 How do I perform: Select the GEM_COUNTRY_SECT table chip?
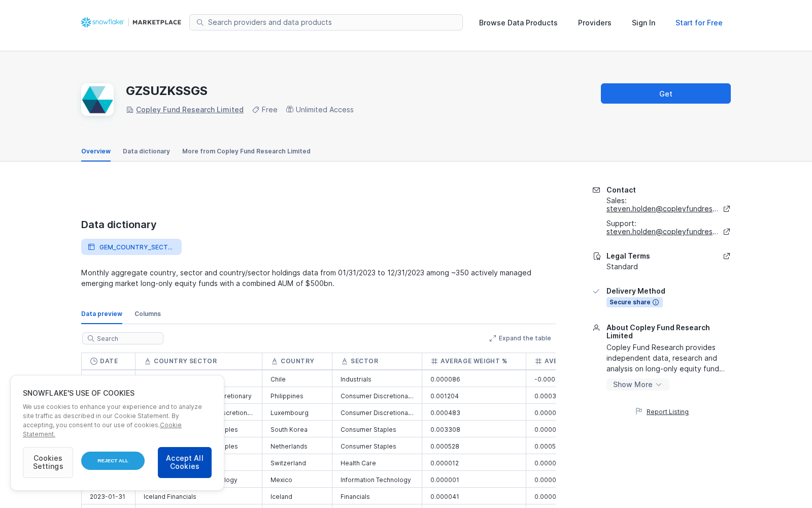[131, 247]
